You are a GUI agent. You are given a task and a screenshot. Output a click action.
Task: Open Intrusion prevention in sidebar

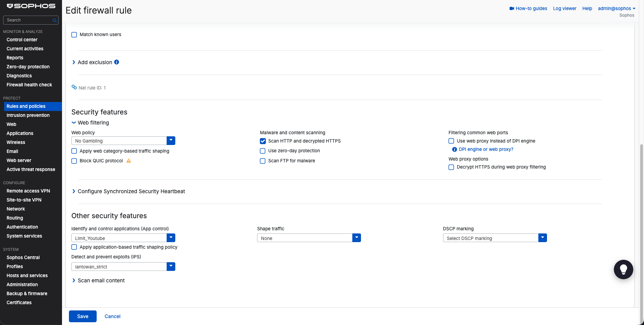click(x=28, y=115)
